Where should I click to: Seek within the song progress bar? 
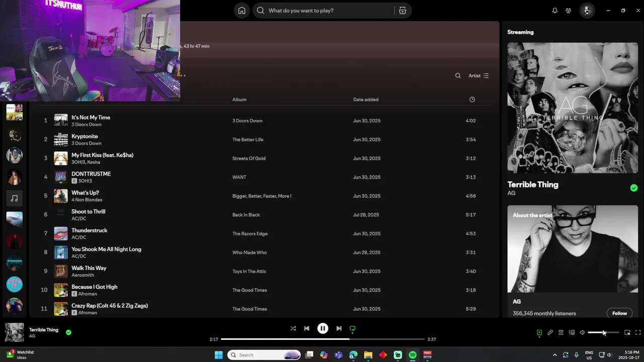tap(323, 339)
